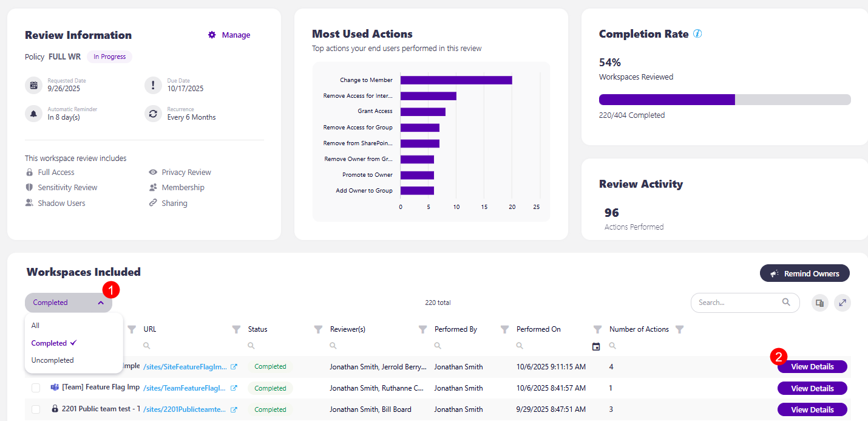Click the Remind Owners button
This screenshot has width=868, height=421.
point(804,273)
